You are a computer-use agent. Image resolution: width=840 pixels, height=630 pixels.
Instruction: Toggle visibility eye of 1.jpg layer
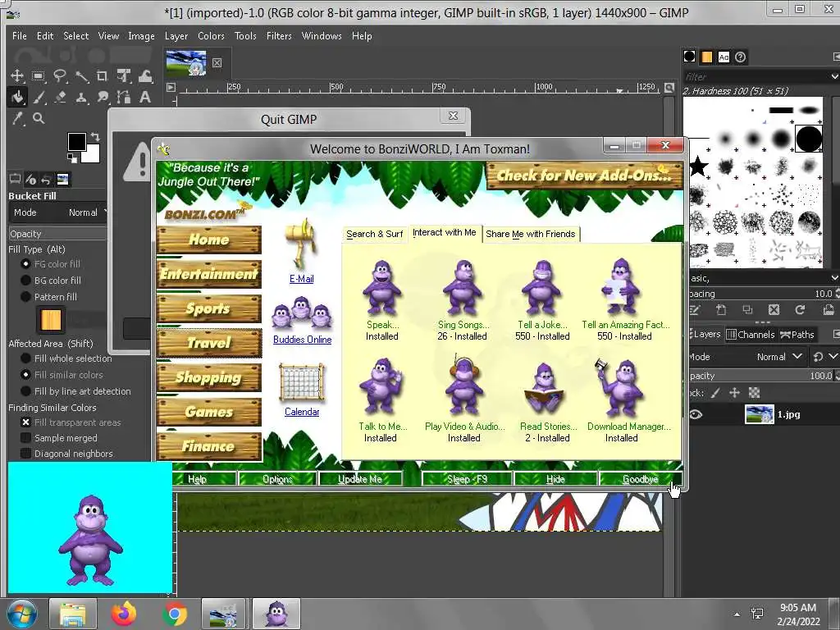click(x=696, y=414)
